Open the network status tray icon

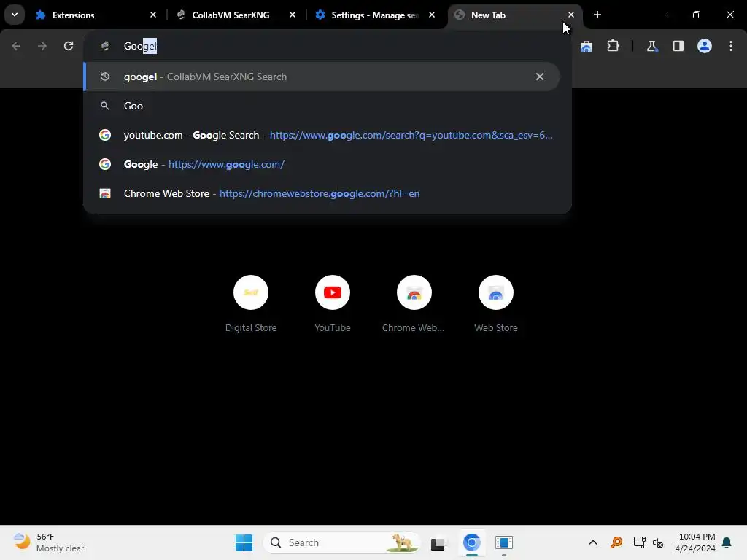coord(639,542)
